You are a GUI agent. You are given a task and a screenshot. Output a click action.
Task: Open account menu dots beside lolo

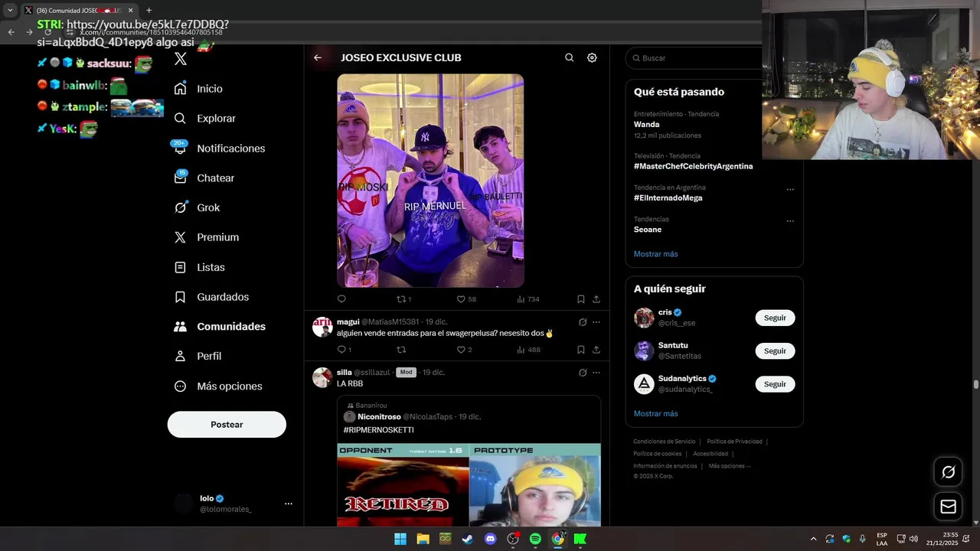pyautogui.click(x=289, y=504)
